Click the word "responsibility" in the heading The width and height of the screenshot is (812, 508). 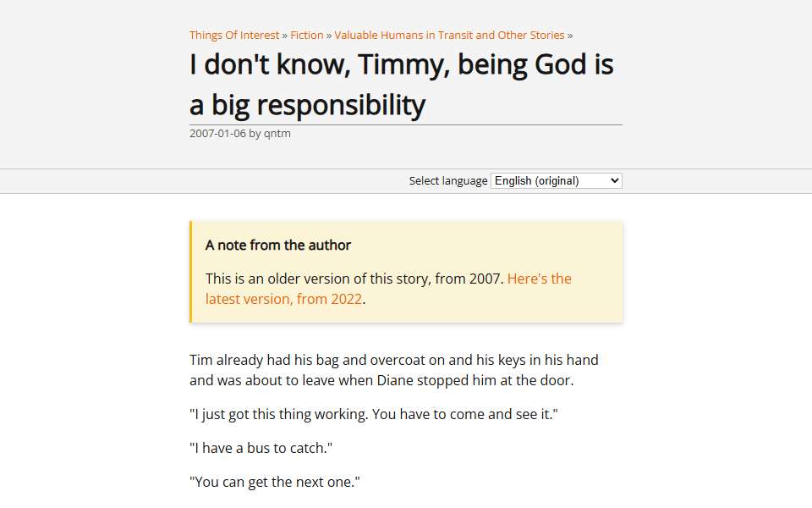(341, 105)
